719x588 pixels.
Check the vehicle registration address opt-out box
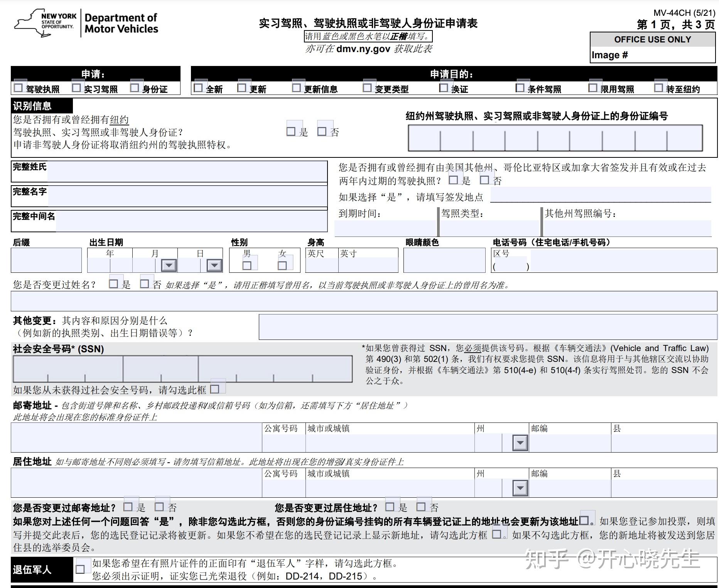[584, 520]
